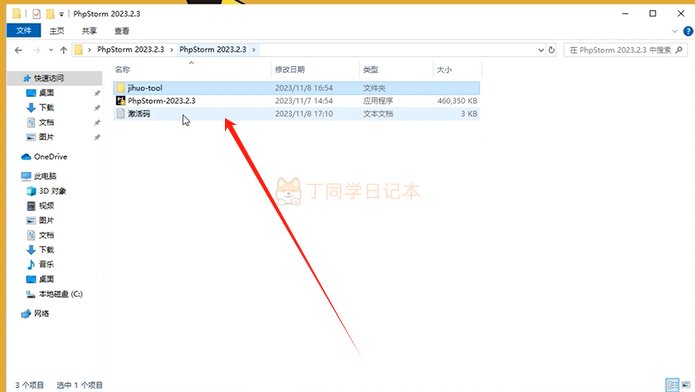Open pinned 桌面 under quick access
The image size is (695, 392).
point(46,93)
